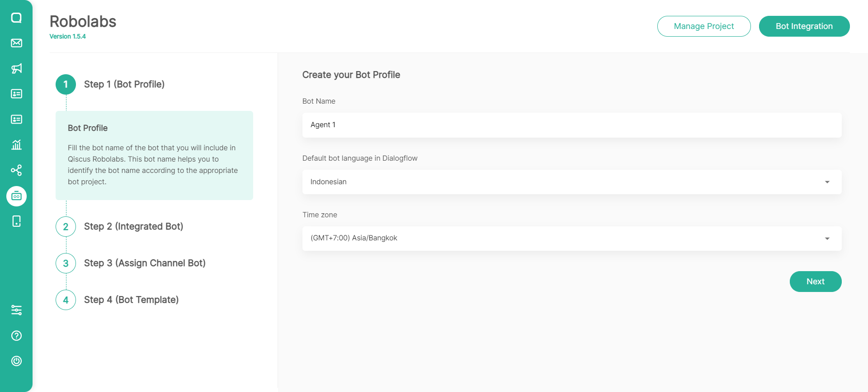Expand the Default bot language dropdown
The height and width of the screenshot is (392, 868).
pyautogui.click(x=571, y=182)
